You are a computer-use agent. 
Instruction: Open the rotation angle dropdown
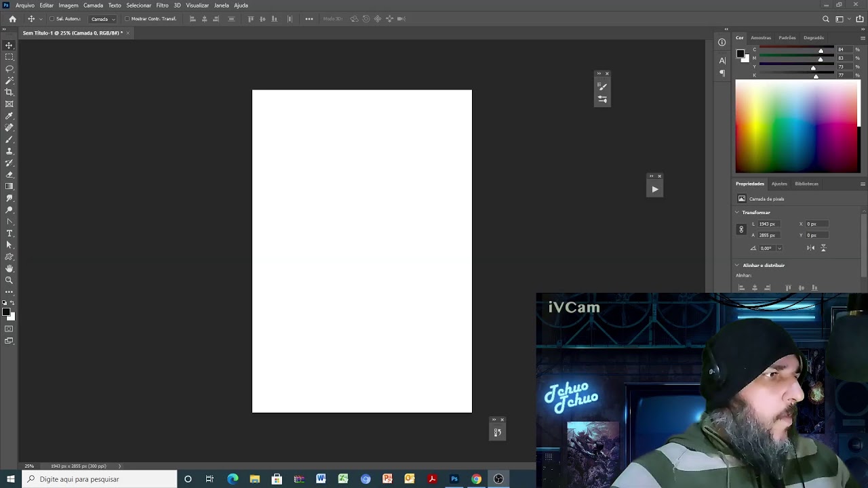tap(779, 248)
